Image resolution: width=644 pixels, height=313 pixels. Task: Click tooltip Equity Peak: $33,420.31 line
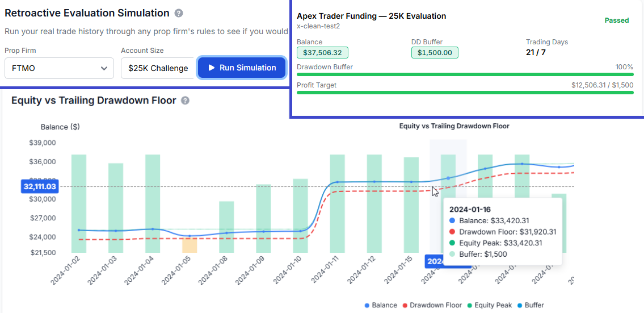[x=496, y=243]
